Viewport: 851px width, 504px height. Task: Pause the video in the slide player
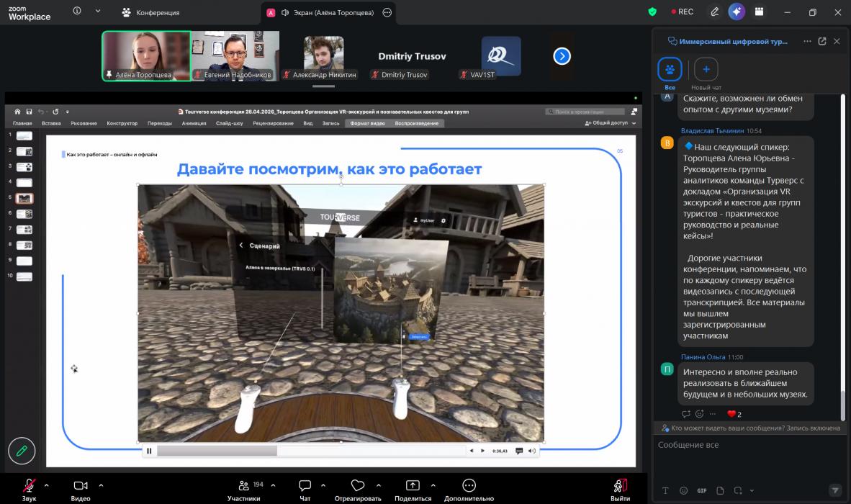[x=149, y=451]
